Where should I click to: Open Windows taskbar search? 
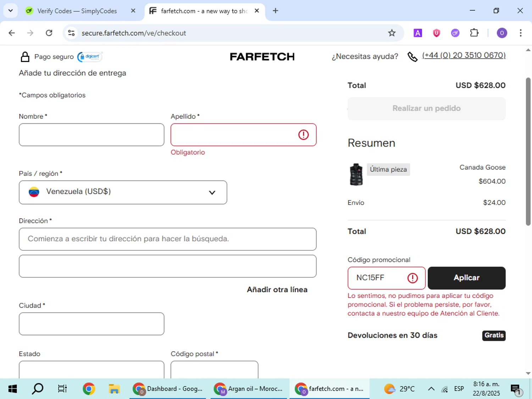click(38, 389)
